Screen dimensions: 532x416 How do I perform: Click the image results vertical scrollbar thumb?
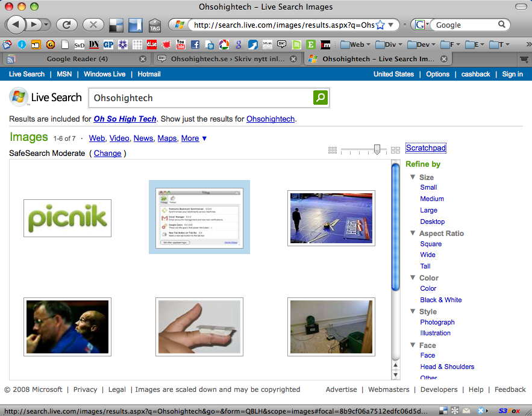[x=395, y=227]
